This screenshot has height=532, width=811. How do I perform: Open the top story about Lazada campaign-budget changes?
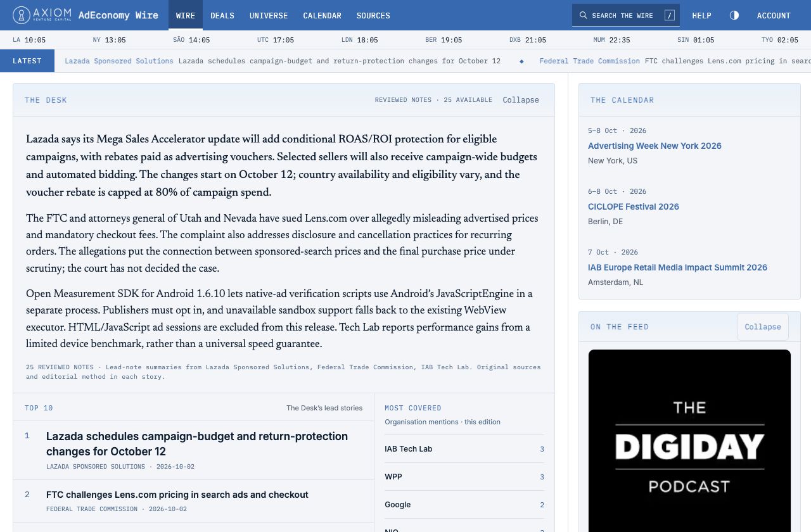coord(197,444)
